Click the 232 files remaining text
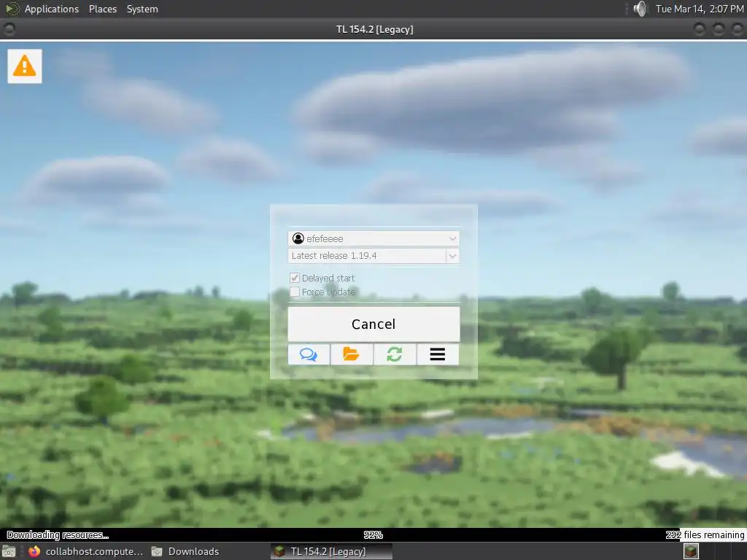 705,534
